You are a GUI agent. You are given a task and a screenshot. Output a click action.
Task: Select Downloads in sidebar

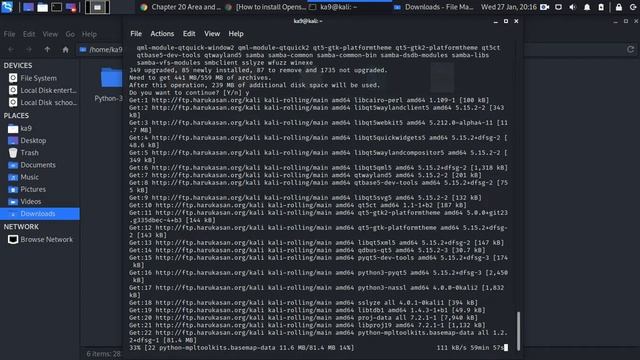pyautogui.click(x=40, y=214)
